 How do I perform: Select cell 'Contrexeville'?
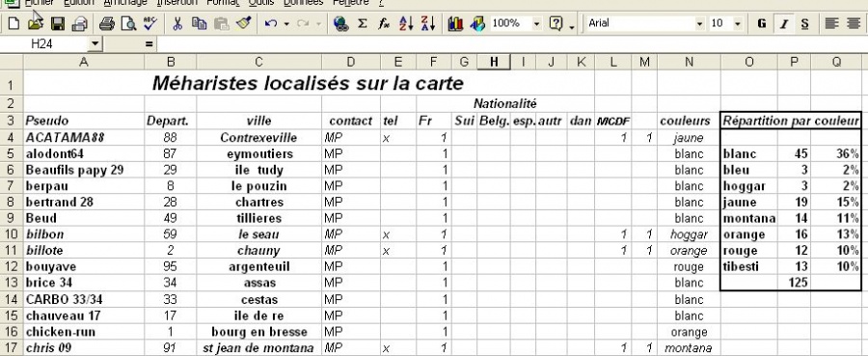point(258,137)
